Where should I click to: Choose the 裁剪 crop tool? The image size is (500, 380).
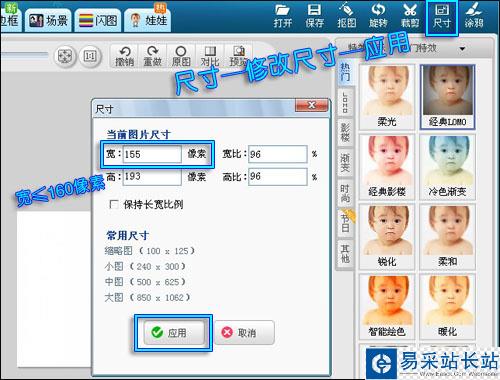click(x=410, y=16)
